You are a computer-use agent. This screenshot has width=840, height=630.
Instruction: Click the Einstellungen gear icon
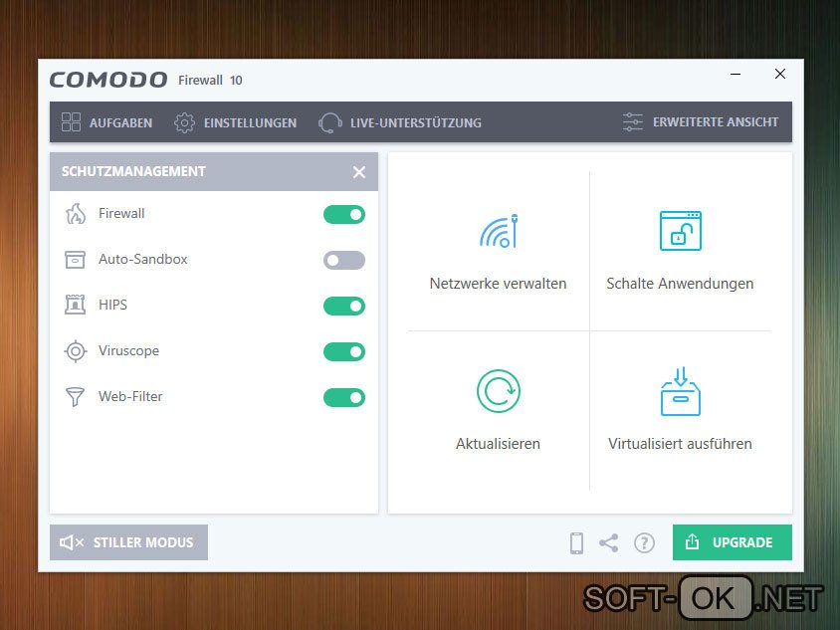tap(184, 122)
